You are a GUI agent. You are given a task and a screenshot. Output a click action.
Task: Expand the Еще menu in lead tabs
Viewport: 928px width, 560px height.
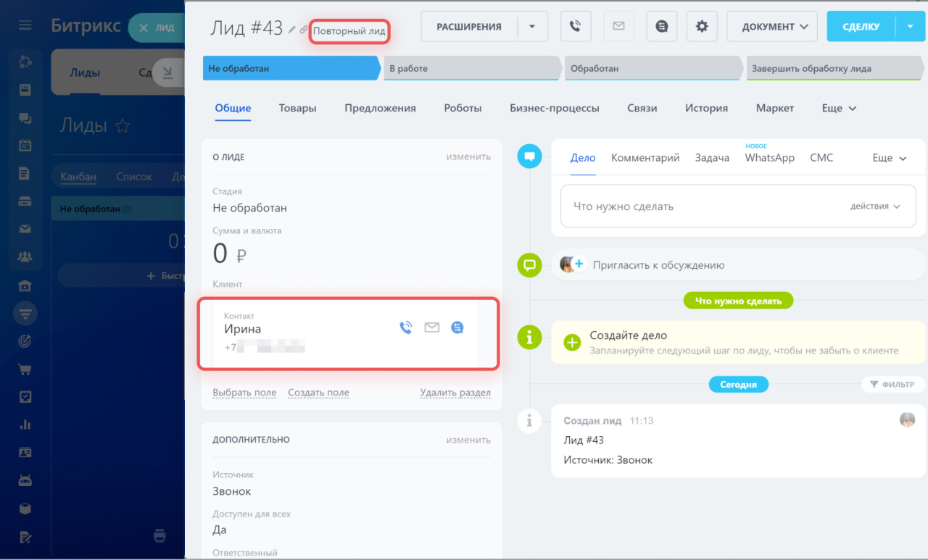pos(839,108)
